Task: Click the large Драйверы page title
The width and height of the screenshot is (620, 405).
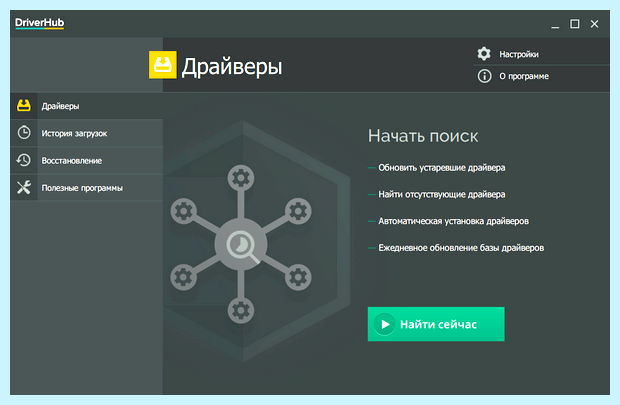Action: pos(232,66)
